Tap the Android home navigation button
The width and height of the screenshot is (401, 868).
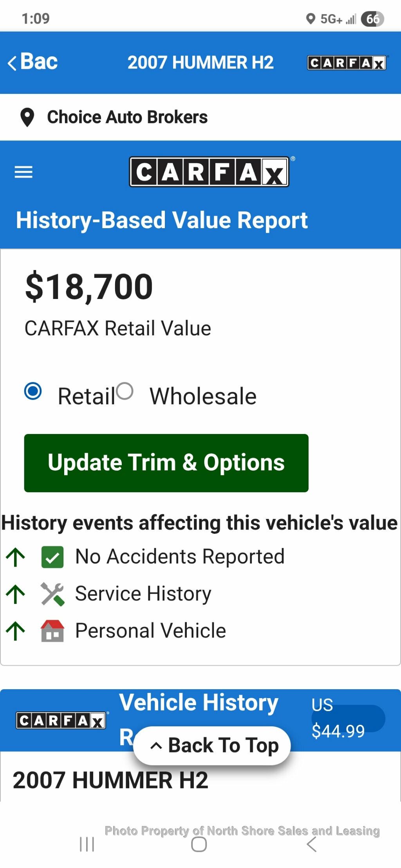click(199, 844)
